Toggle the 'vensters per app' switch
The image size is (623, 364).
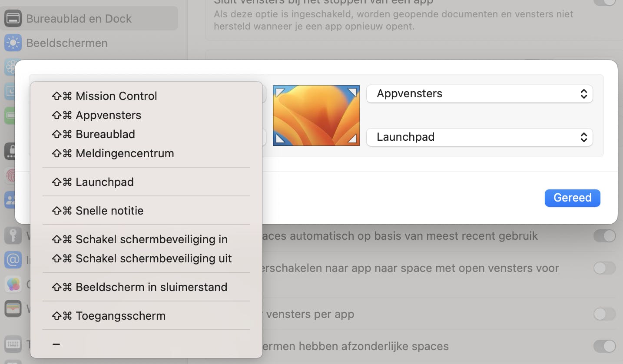pyautogui.click(x=604, y=314)
